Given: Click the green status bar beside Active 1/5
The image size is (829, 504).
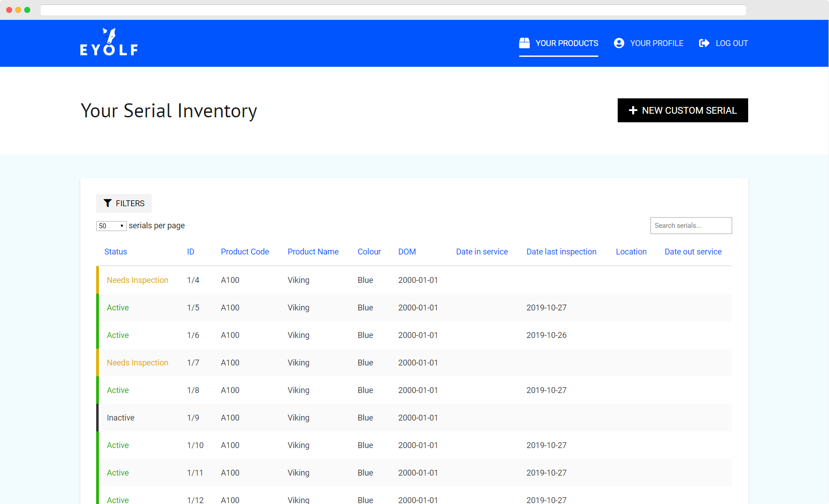Looking at the screenshot, I should 98,307.
